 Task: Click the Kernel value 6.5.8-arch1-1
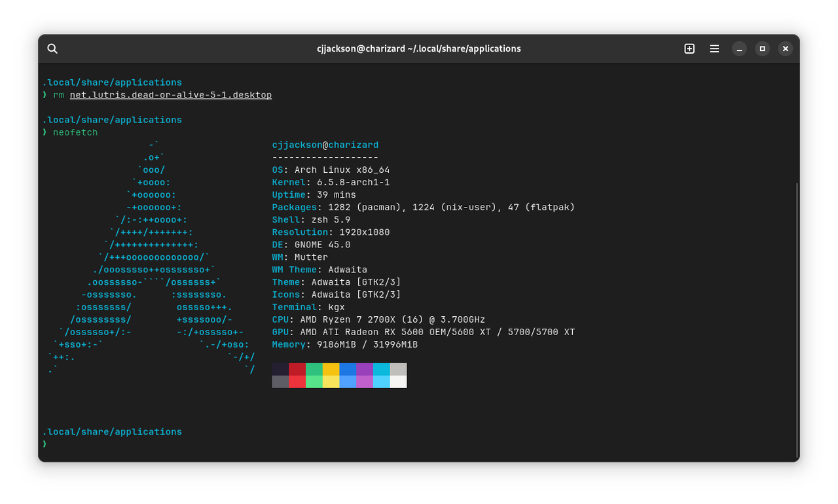354,183
